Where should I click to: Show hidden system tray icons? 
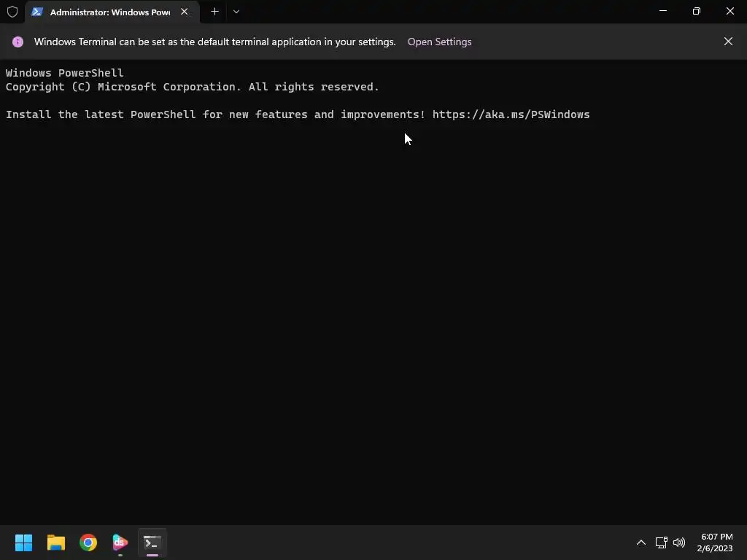click(x=641, y=542)
